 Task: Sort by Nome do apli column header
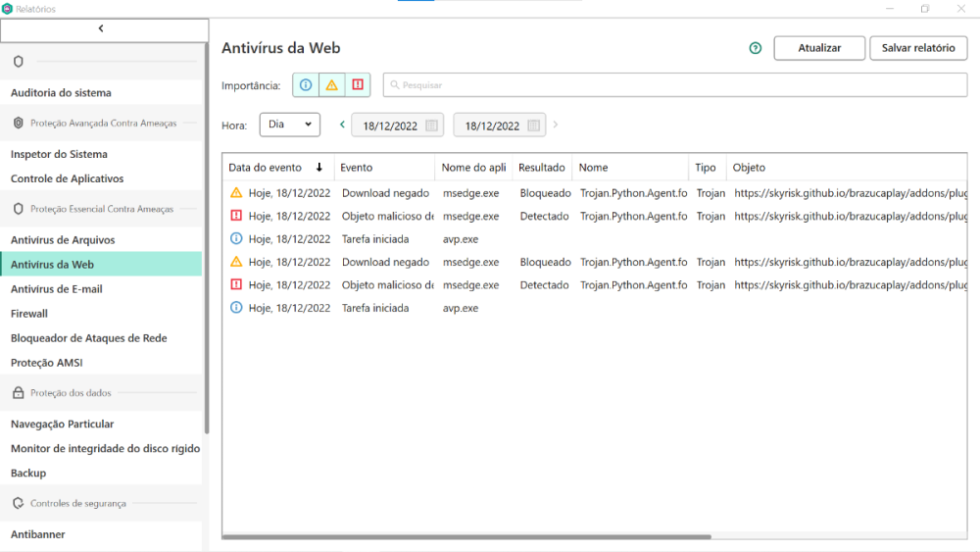473,168
